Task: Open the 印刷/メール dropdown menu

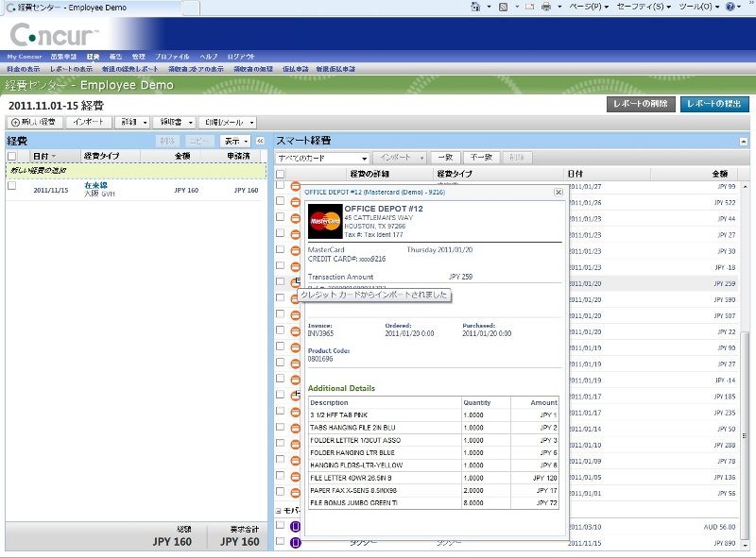Action: point(228,123)
